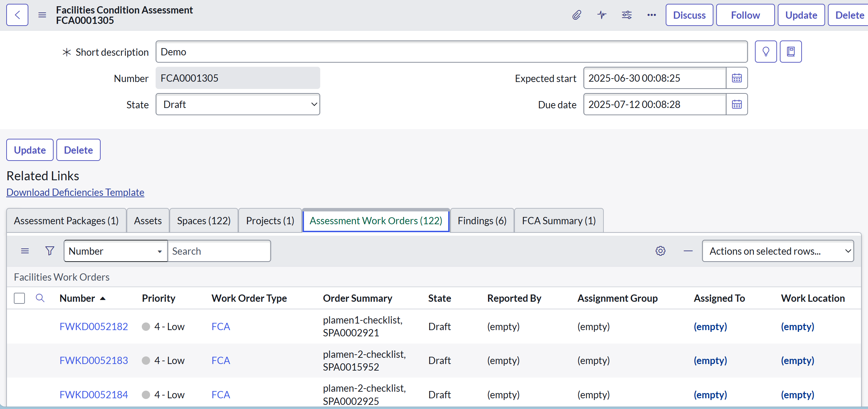This screenshot has width=868, height=409.
Task: Open the Expected start calendar picker
Action: click(737, 78)
